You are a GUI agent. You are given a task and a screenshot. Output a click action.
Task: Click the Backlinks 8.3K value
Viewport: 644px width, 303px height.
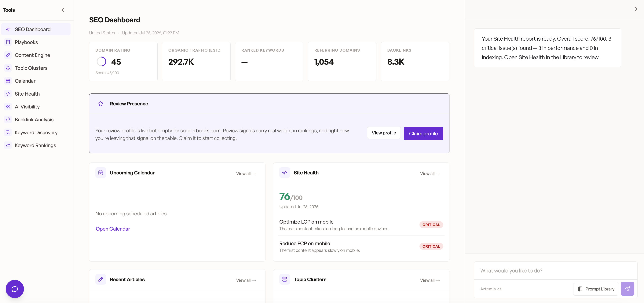pyautogui.click(x=396, y=62)
